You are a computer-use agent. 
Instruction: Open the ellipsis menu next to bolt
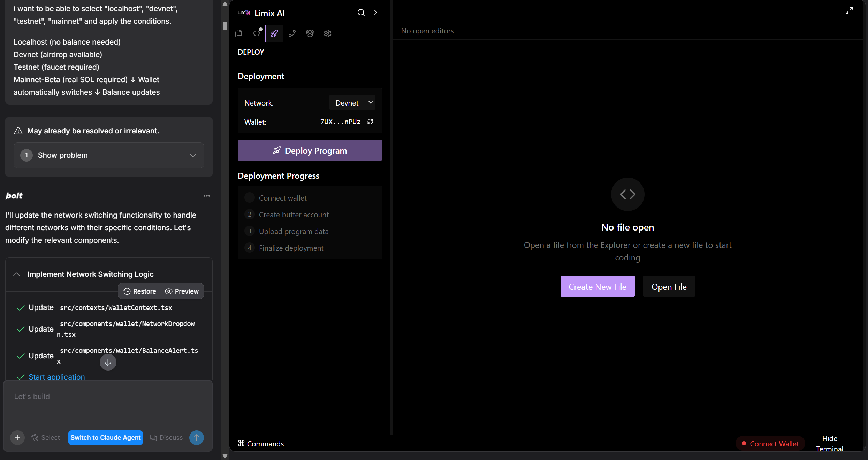click(207, 196)
